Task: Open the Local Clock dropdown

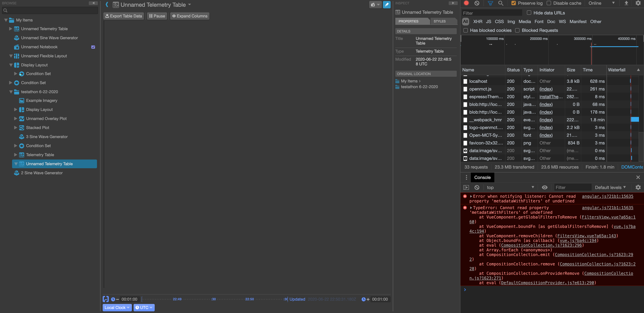Action: coord(117,307)
